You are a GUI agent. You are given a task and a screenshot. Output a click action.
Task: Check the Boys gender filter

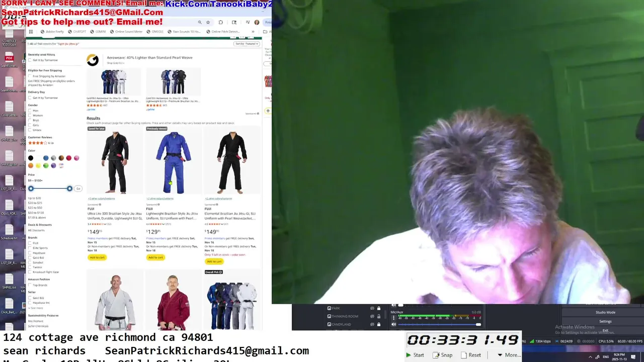(x=30, y=120)
